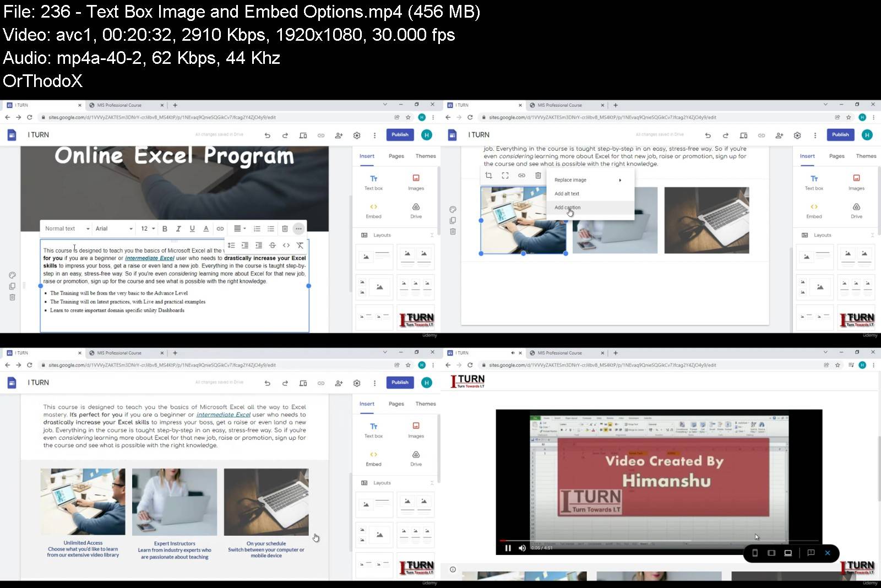Click code format icon in top-left overflow toolbar
The image size is (881, 588).
coord(286,245)
